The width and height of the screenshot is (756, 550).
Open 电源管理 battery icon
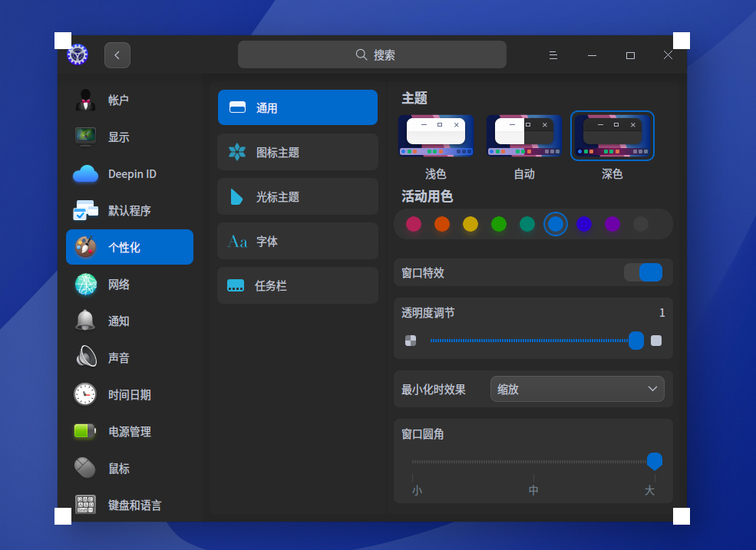click(85, 431)
